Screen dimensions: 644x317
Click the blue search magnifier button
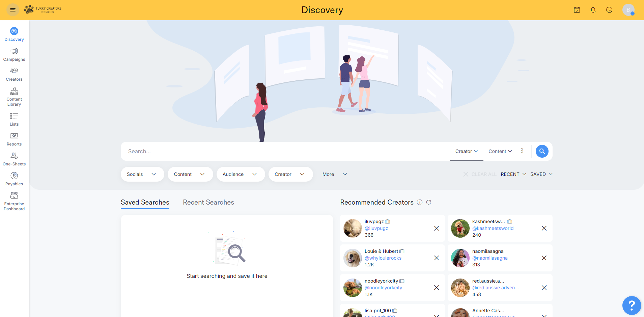[542, 151]
